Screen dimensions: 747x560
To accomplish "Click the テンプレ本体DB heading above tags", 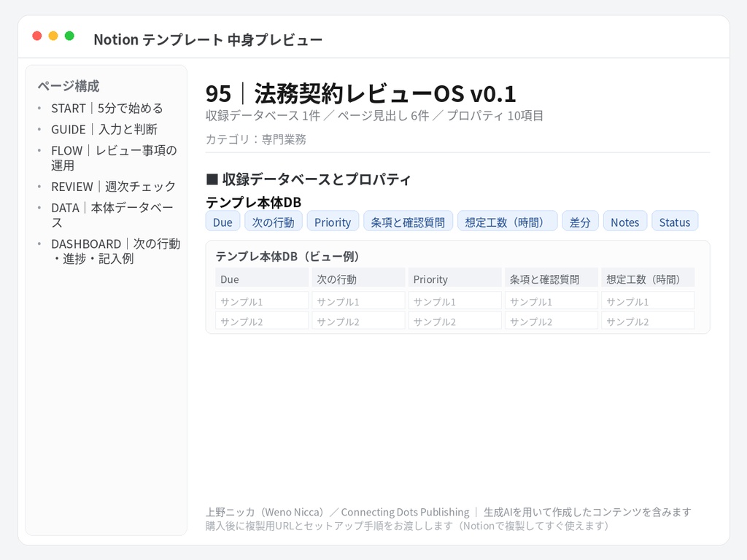I will pos(253,203).
